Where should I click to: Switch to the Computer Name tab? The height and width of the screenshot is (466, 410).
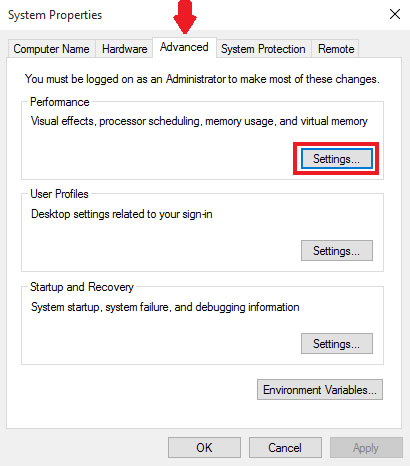(x=52, y=49)
